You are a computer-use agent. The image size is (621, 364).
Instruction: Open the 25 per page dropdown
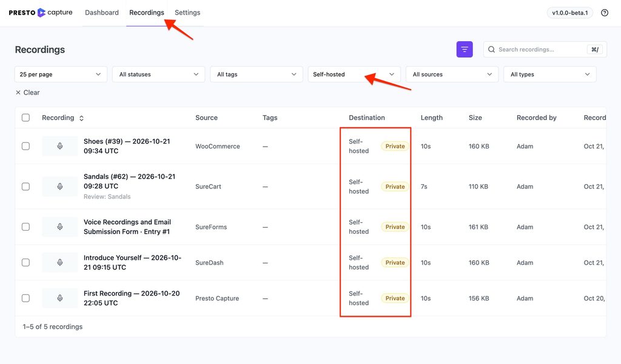(61, 74)
